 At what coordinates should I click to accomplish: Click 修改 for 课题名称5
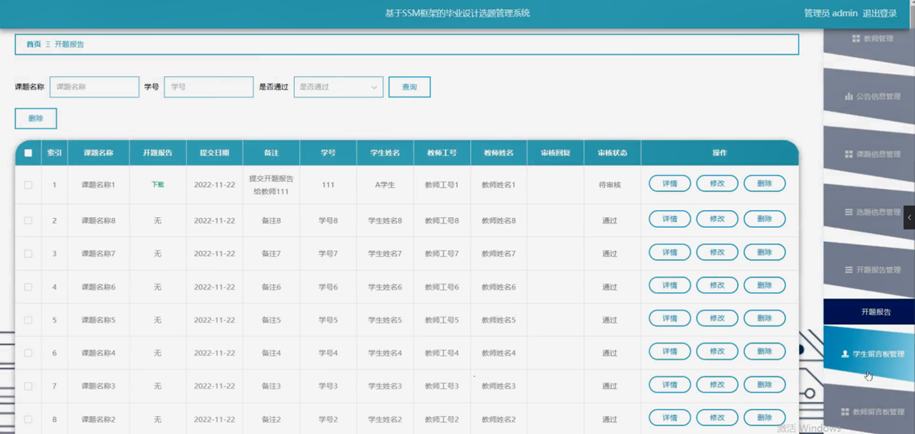coord(717,318)
